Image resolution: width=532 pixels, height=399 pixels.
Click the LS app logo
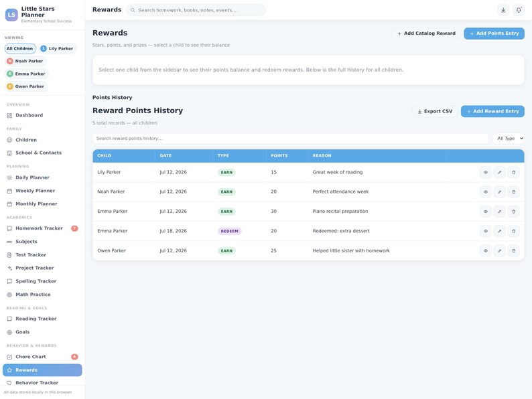point(11,15)
